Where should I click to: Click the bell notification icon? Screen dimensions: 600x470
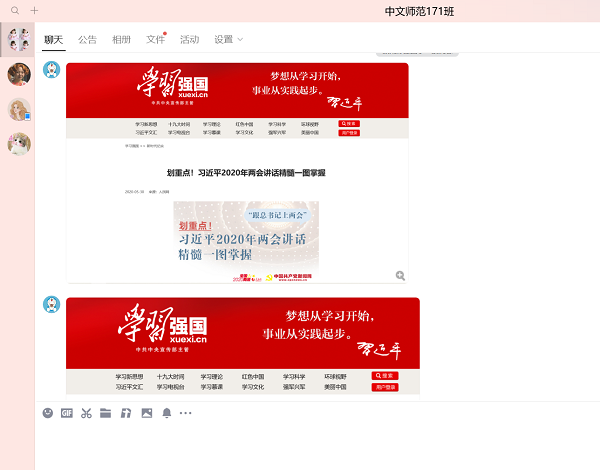[x=166, y=413]
